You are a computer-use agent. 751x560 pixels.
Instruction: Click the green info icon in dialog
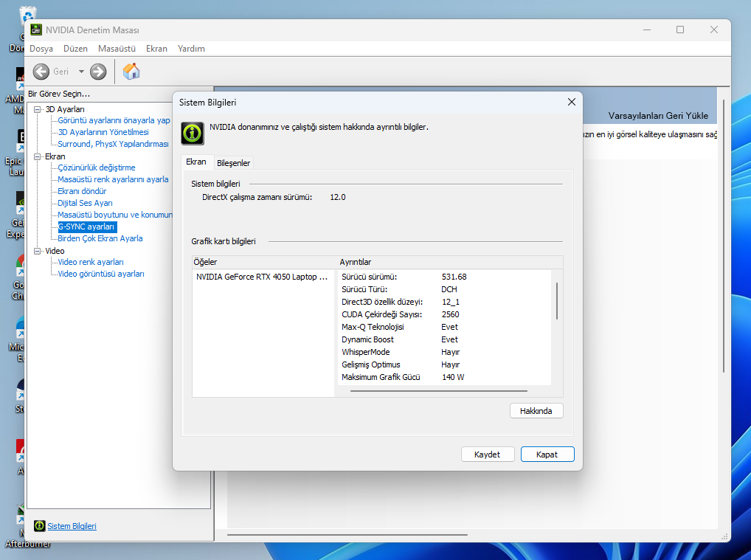[193, 133]
